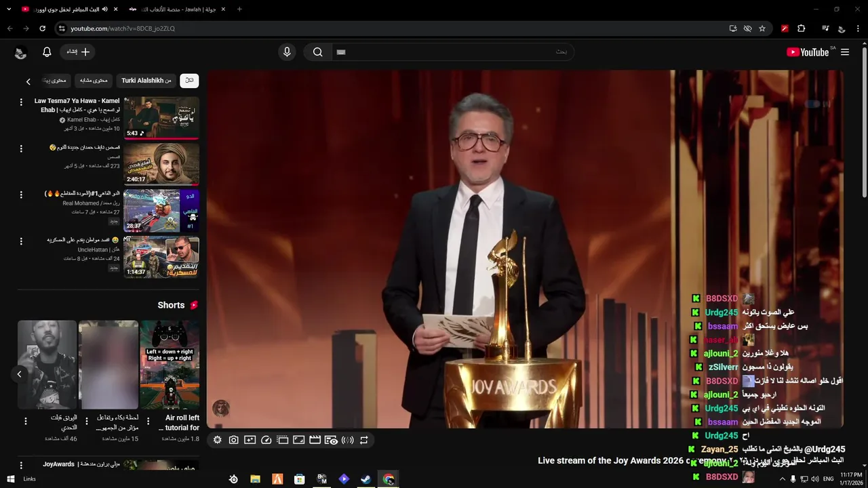Bookmark this page with the star
868x488 pixels.
762,28
